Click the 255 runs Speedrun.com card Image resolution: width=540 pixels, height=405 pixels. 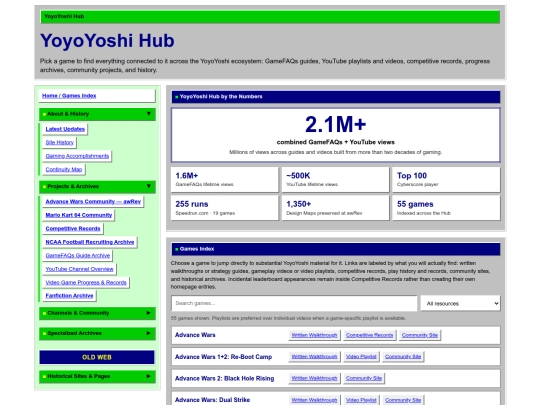pos(225,208)
